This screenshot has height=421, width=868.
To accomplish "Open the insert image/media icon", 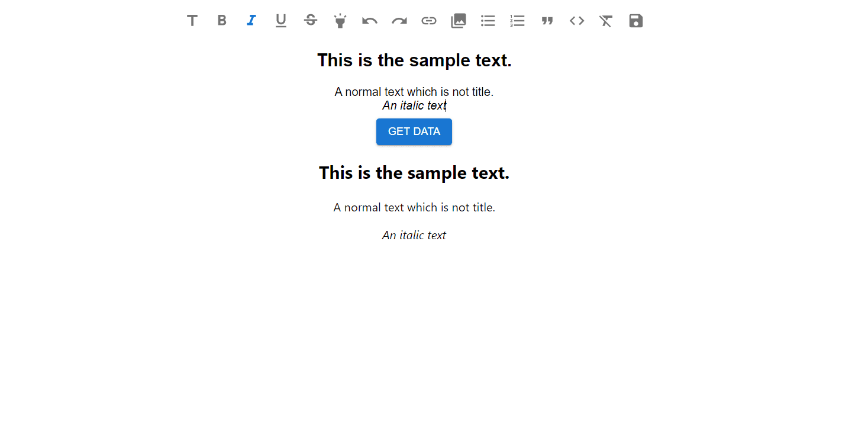I will point(459,21).
